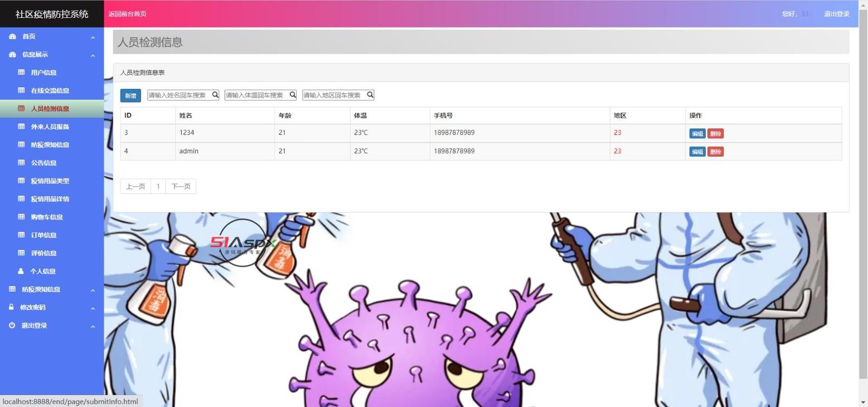This screenshot has width=868, height=407.
Task: Click the username 33 beside 您好
Action: [805, 14]
